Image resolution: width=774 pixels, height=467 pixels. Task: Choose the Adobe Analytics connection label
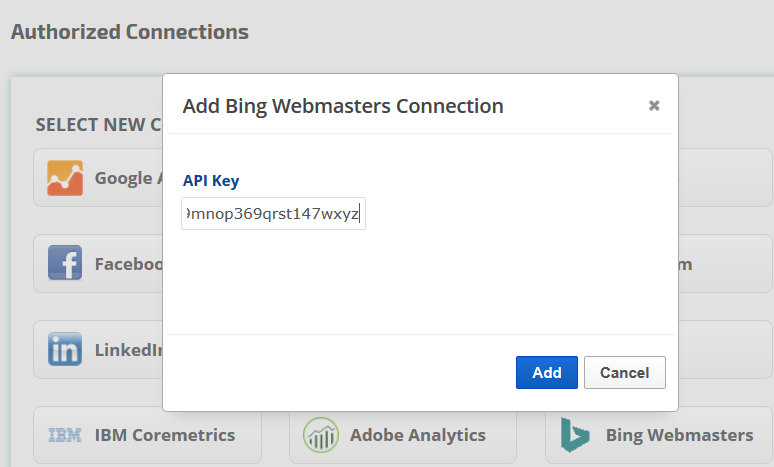point(417,436)
